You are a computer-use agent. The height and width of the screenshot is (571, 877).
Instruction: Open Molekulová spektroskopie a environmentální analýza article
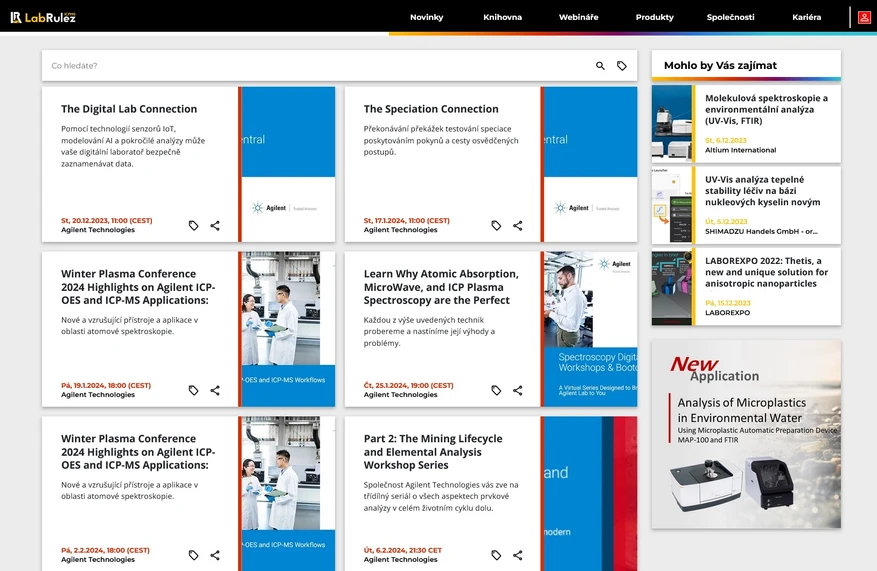(766, 110)
